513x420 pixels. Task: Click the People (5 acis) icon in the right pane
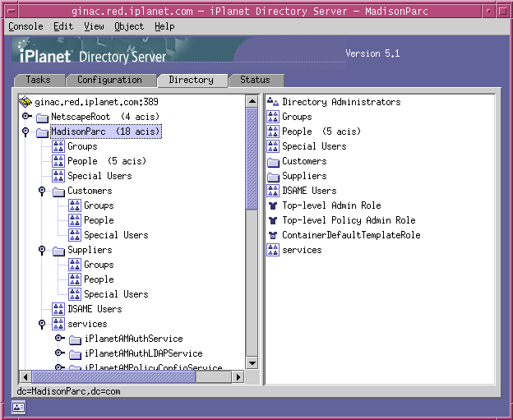point(273,132)
